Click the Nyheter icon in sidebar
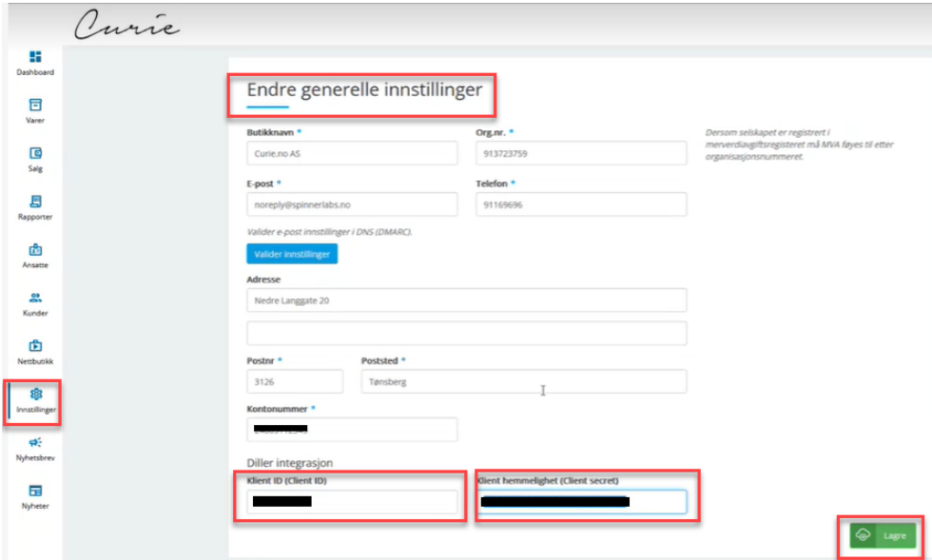The image size is (932, 560). tap(35, 491)
